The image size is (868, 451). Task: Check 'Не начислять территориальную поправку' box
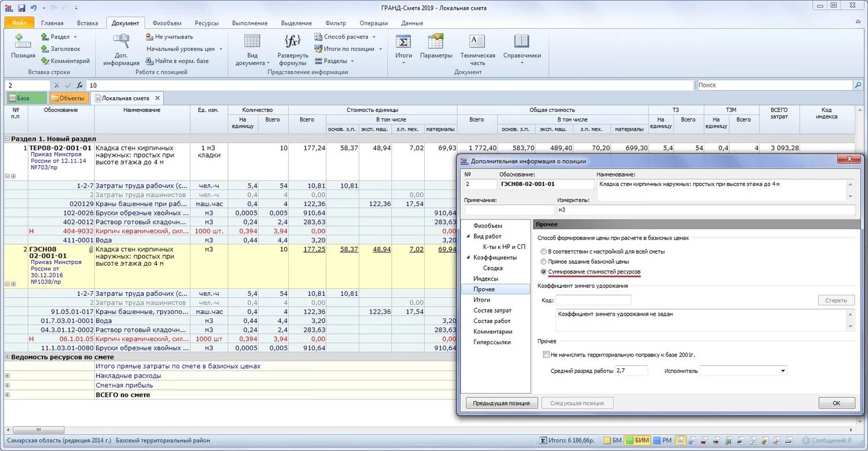(546, 354)
